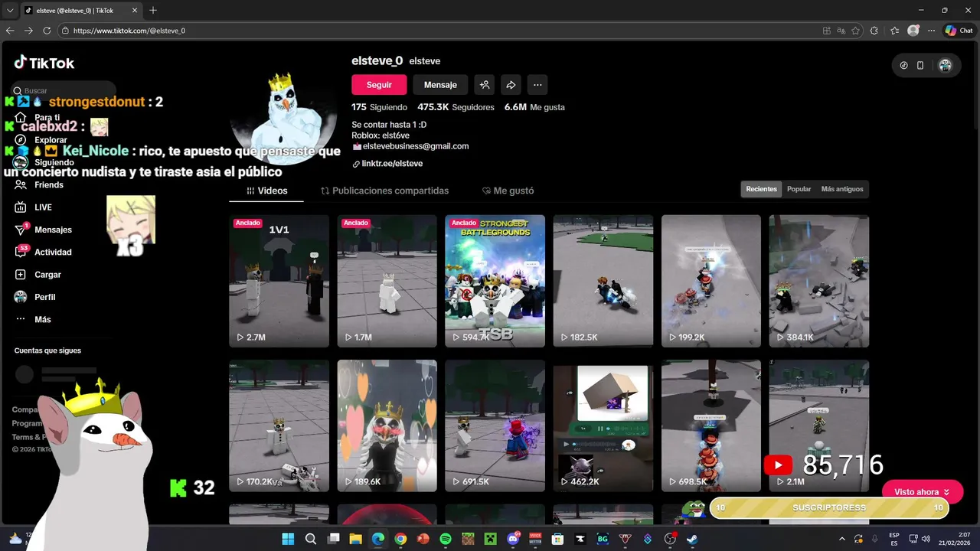Open video with 199.2K views
980x551 pixels.
coord(711,281)
